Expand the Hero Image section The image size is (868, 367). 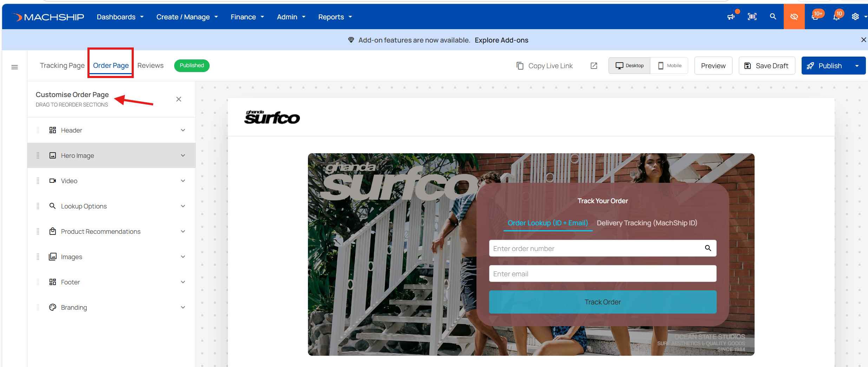(x=183, y=155)
